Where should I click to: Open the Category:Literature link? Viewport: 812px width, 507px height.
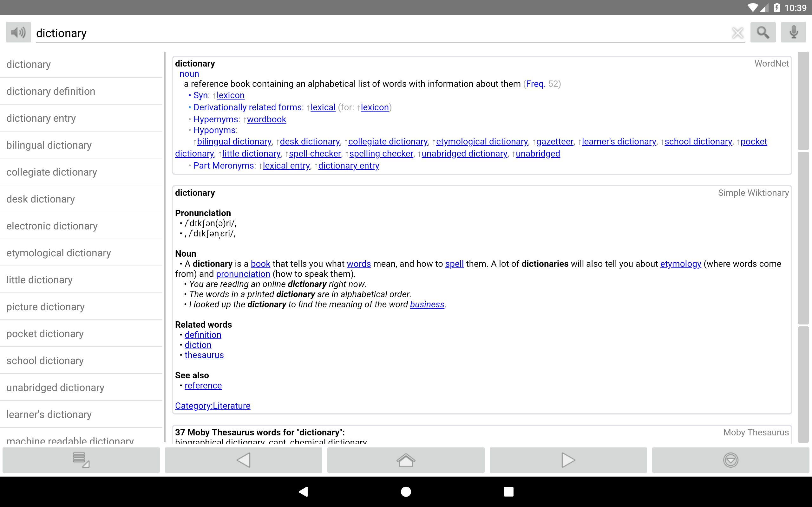click(213, 405)
